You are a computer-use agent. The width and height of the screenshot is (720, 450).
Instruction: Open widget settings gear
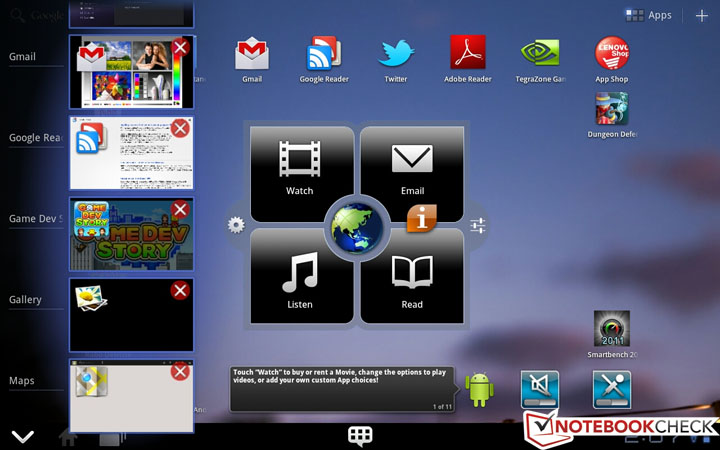tap(236, 225)
